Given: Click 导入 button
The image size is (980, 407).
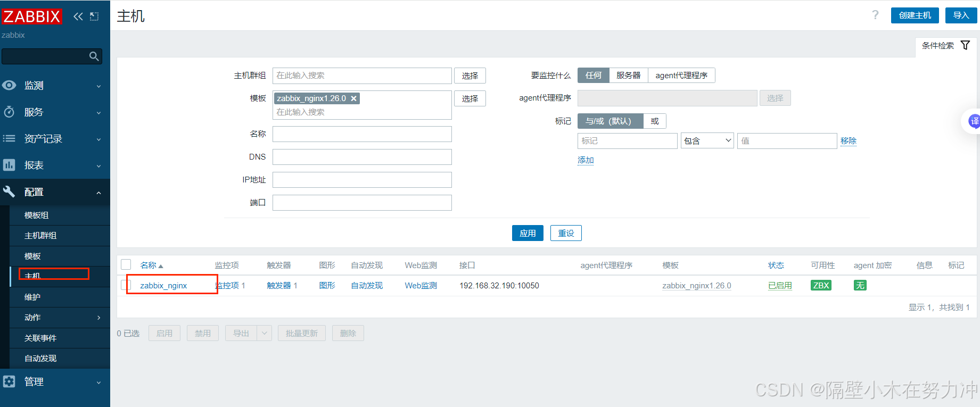Looking at the screenshot, I should pos(961,15).
